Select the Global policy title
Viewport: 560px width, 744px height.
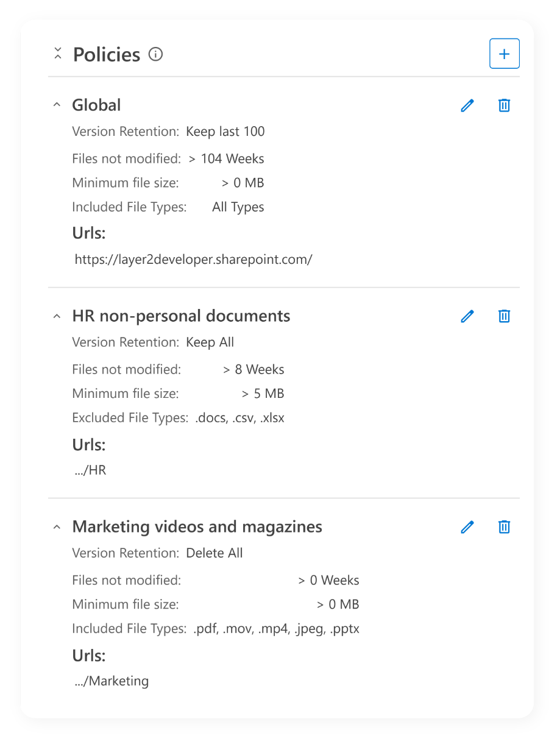[x=96, y=105]
